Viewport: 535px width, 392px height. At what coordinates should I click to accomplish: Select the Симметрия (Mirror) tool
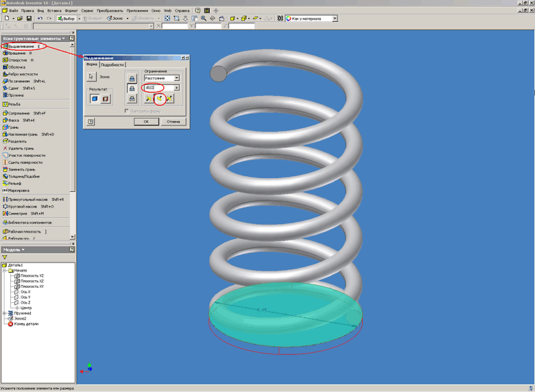tap(23, 213)
